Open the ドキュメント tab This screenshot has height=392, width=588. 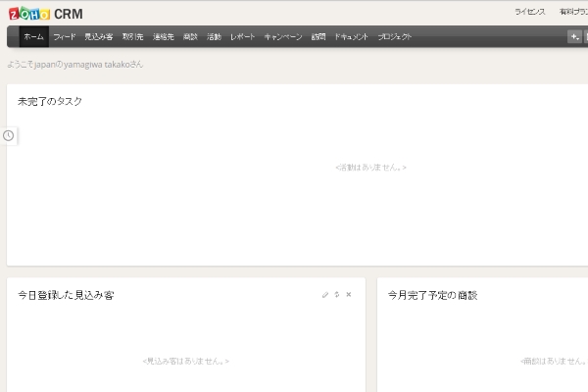(352, 37)
